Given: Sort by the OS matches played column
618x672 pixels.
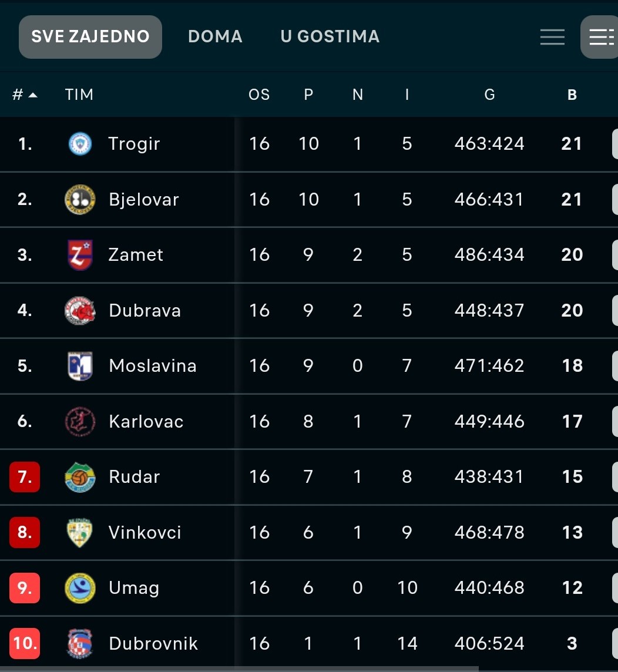Looking at the screenshot, I should pyautogui.click(x=259, y=95).
